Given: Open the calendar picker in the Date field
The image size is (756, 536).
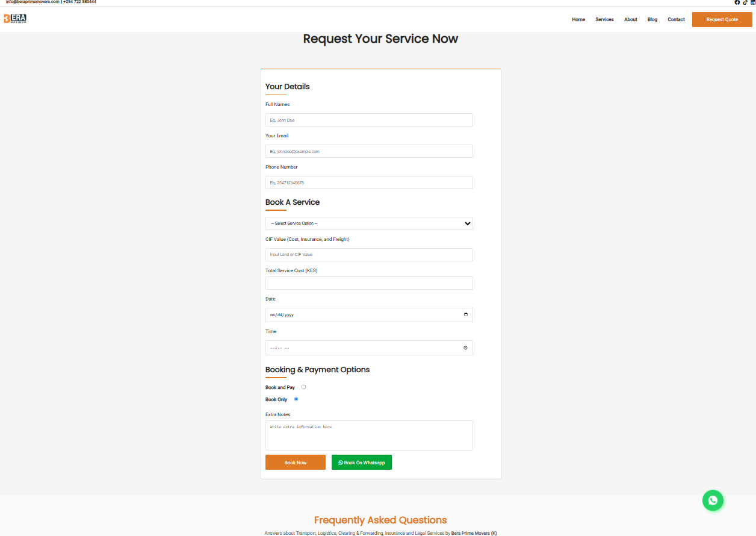Looking at the screenshot, I should coord(465,314).
